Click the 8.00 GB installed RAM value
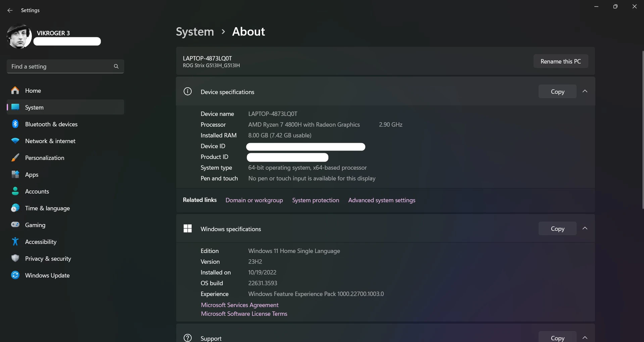The image size is (644, 342). tap(280, 135)
